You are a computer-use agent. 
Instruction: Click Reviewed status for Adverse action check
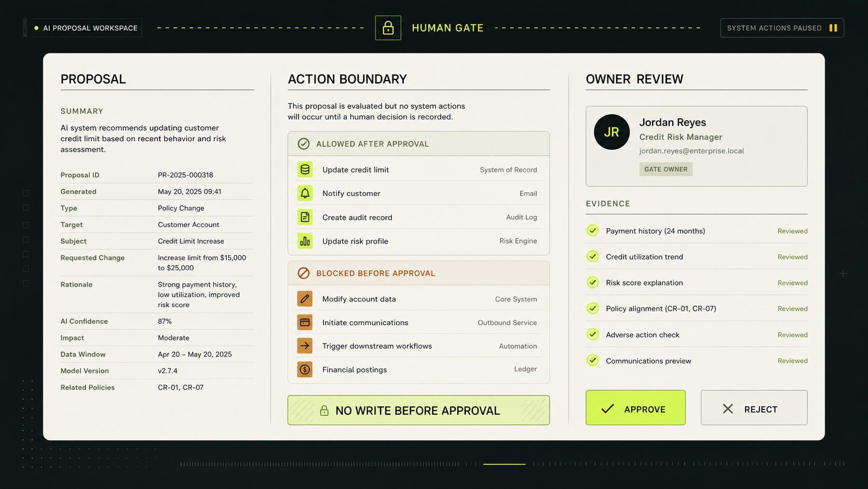point(792,335)
